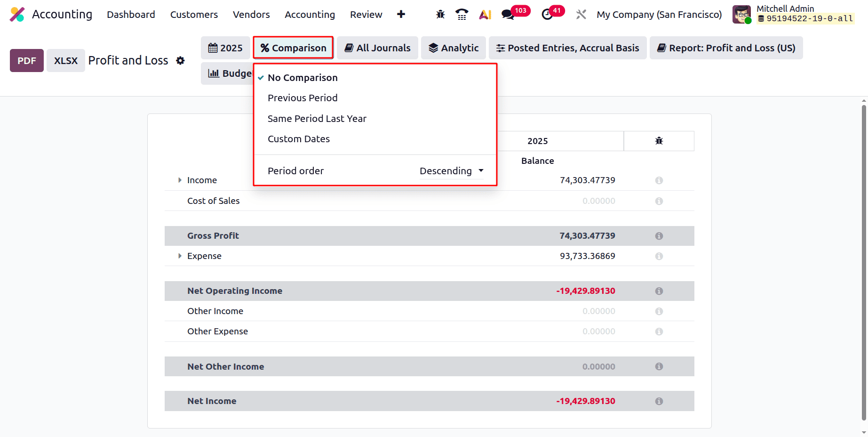Open the bug/debug developer tool icon
Viewport: 868px width, 437px height.
tap(440, 14)
